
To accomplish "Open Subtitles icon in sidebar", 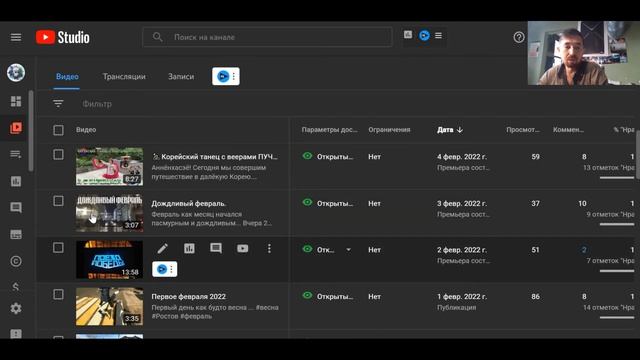I will [x=16, y=234].
